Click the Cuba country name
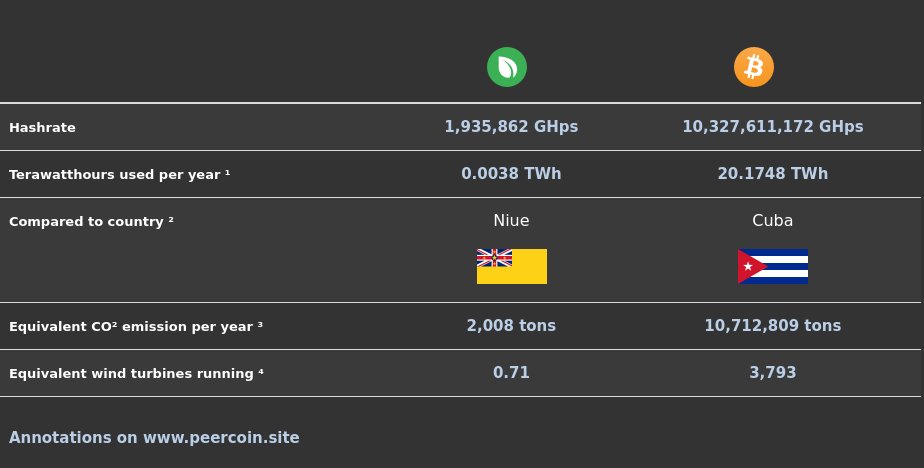This screenshot has width=924, height=468. [773, 220]
